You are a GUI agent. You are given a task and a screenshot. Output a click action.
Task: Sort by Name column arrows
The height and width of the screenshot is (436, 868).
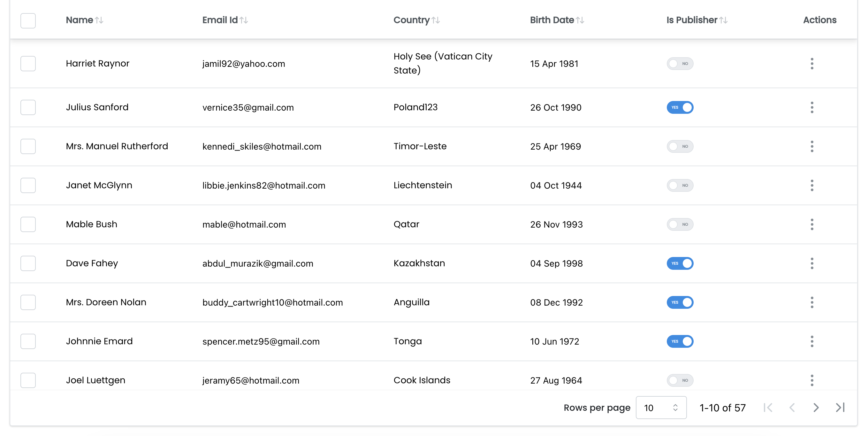click(99, 20)
